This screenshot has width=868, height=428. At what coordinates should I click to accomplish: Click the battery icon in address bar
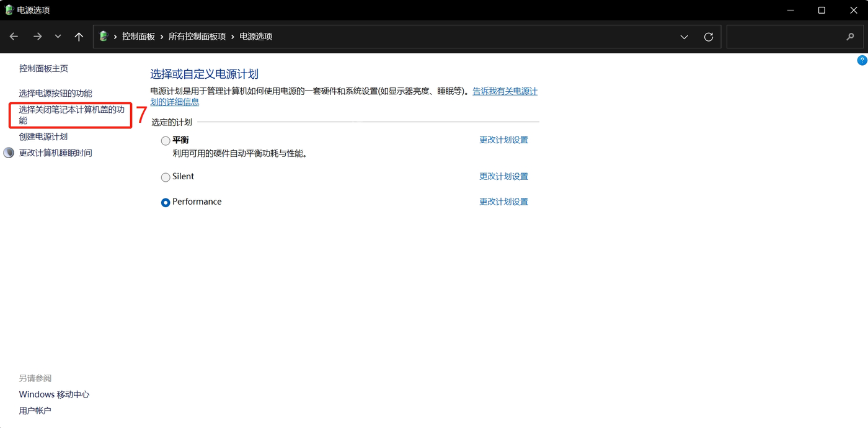104,37
